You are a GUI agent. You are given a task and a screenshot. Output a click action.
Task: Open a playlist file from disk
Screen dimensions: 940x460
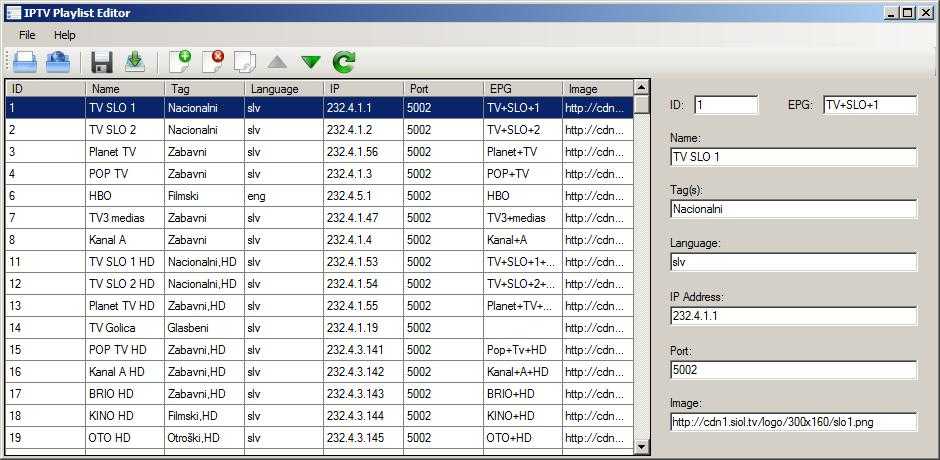25,62
